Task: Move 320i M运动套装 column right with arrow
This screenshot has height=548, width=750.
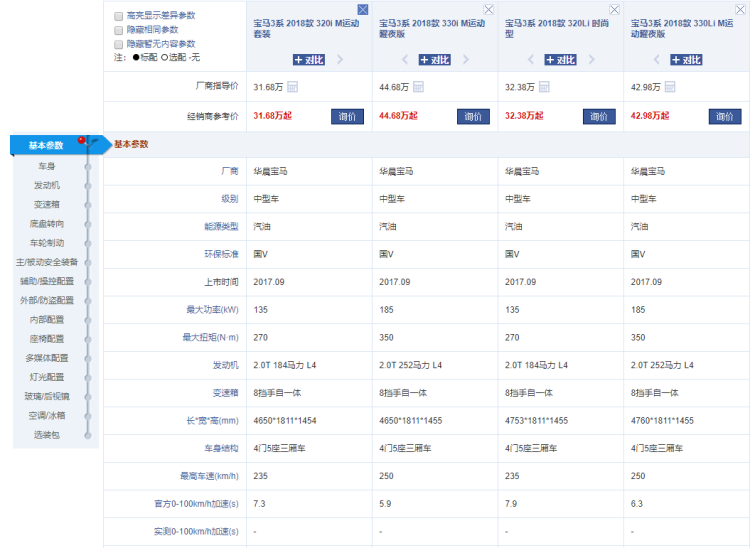Action: [340, 60]
